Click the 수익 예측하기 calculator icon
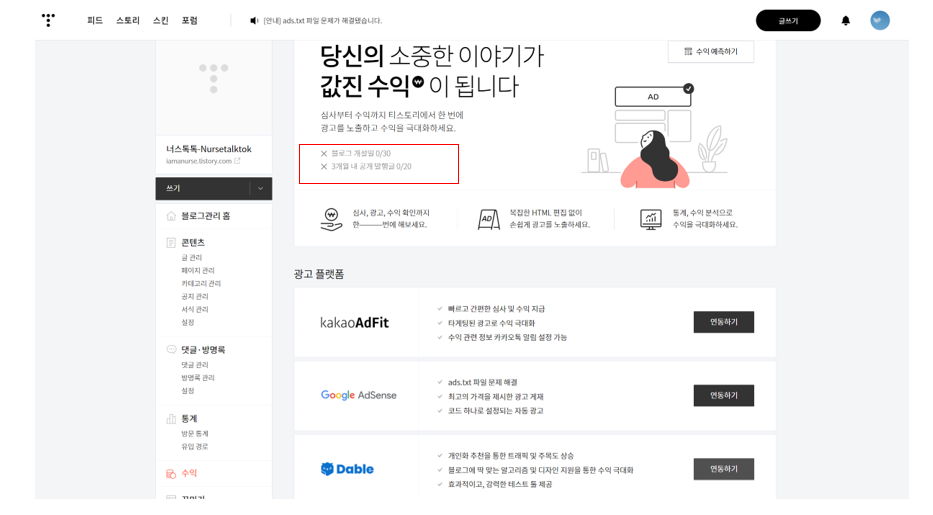The image size is (933, 515). point(688,52)
